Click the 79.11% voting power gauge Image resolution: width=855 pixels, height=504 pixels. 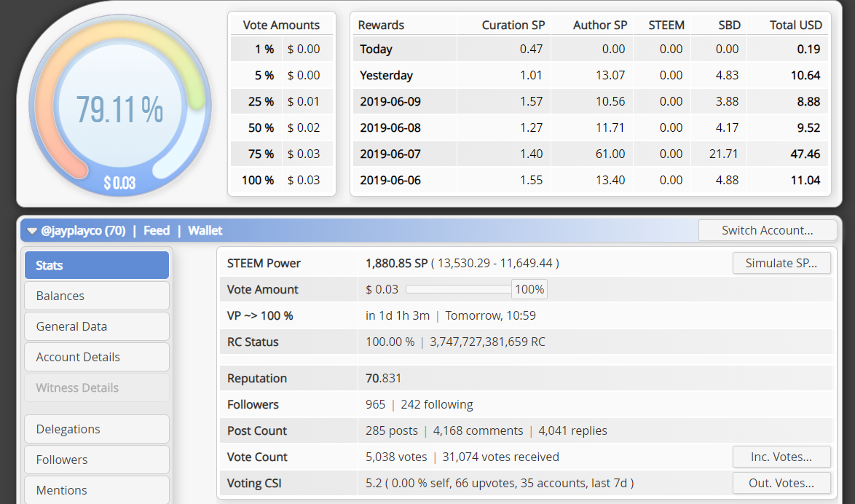click(x=120, y=109)
